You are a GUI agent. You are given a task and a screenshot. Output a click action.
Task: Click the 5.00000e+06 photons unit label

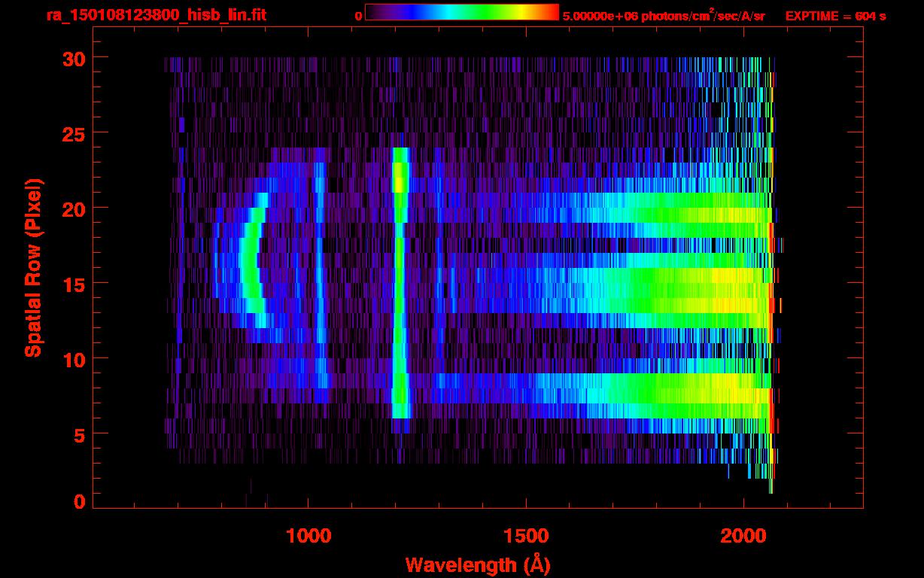point(664,15)
